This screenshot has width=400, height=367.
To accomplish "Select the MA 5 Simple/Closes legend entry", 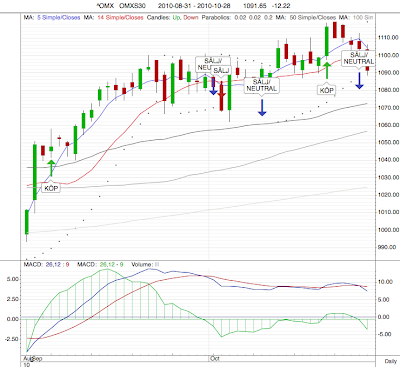I will click(x=52, y=17).
